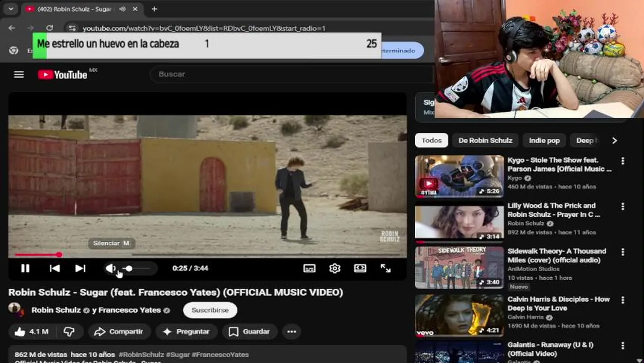
Task: Open the tab search dropdown arrow
Action: [11, 9]
